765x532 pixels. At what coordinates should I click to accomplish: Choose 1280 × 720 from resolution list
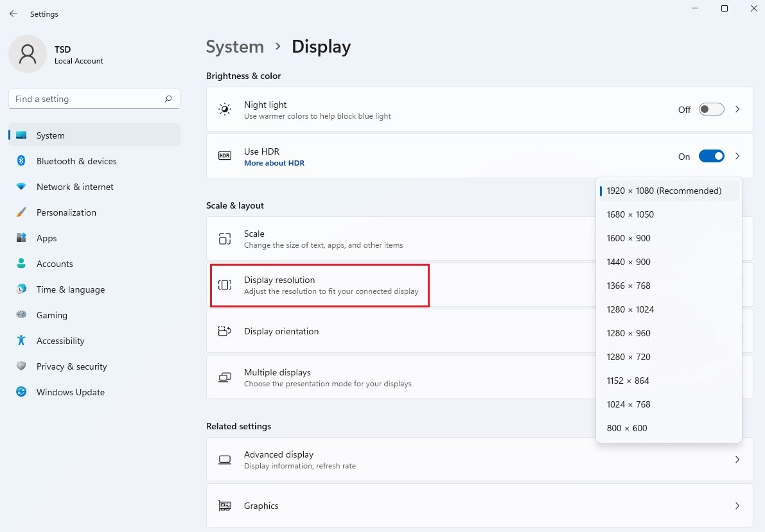point(628,357)
